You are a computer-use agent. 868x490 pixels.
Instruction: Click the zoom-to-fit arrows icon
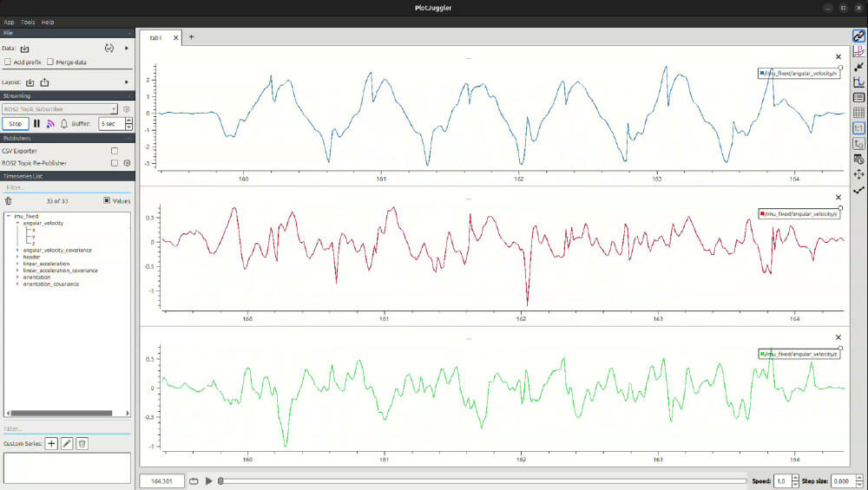point(858,174)
